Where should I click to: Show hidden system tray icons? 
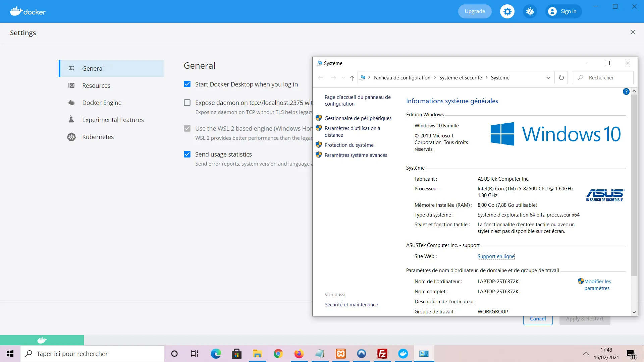pos(586,354)
